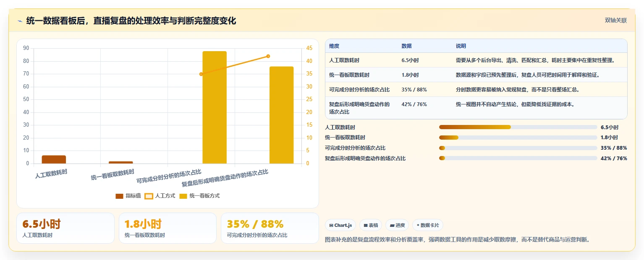Screen dimensions: 644x260
Task: Click the 维度 table column header
Action: [x=334, y=46]
